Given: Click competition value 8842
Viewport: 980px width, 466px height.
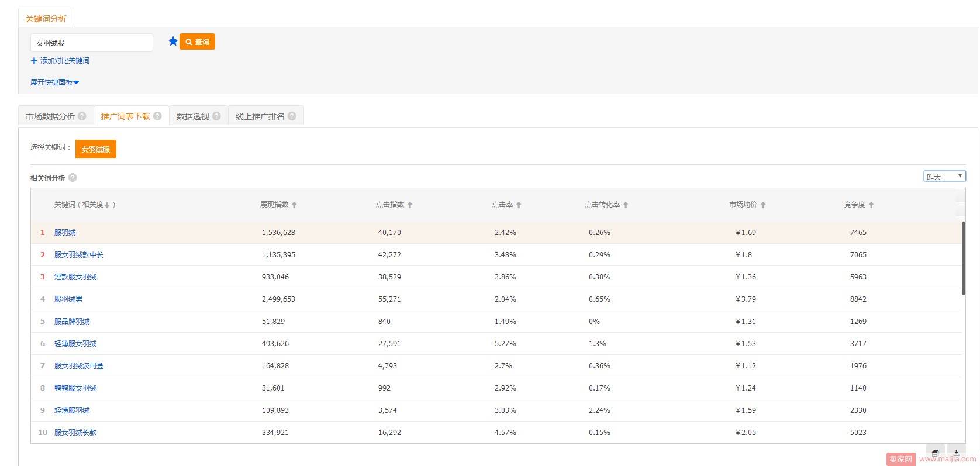Looking at the screenshot, I should (858, 299).
